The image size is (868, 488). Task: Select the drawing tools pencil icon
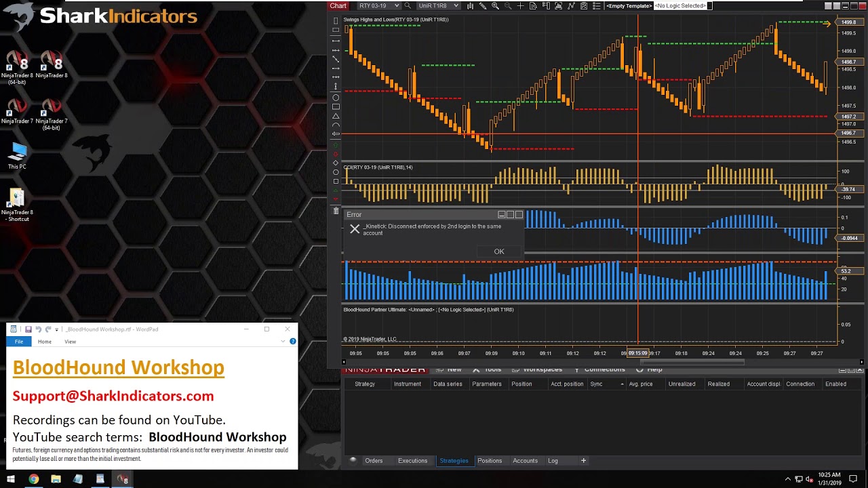[x=483, y=5]
